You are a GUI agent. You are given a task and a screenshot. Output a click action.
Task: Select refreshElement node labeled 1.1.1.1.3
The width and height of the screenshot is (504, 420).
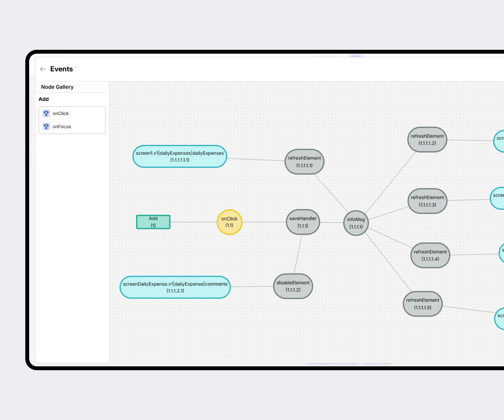pyautogui.click(x=427, y=201)
